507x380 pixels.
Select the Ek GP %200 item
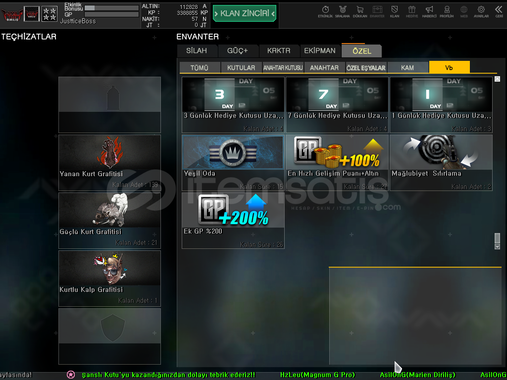tap(233, 220)
